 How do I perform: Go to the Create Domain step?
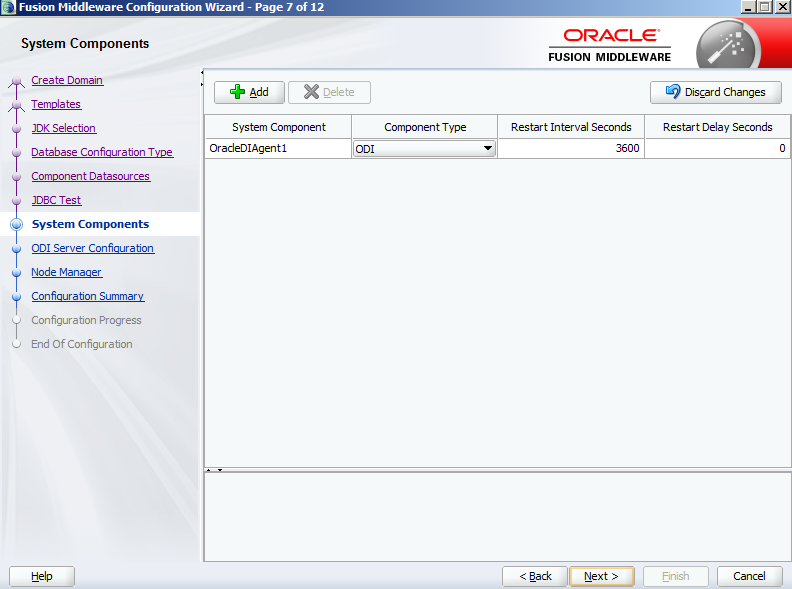pos(67,80)
